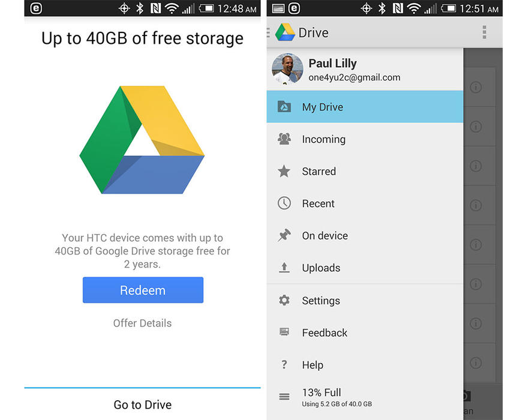Image resolution: width=520 pixels, height=420 pixels.
Task: Click the Uploads arrow icon
Action: (284, 268)
